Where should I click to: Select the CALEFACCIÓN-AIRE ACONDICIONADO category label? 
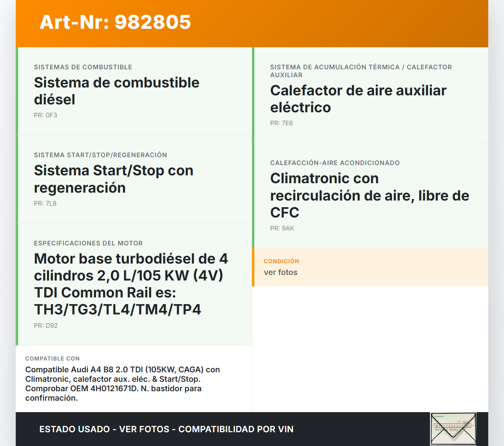pyautogui.click(x=335, y=163)
